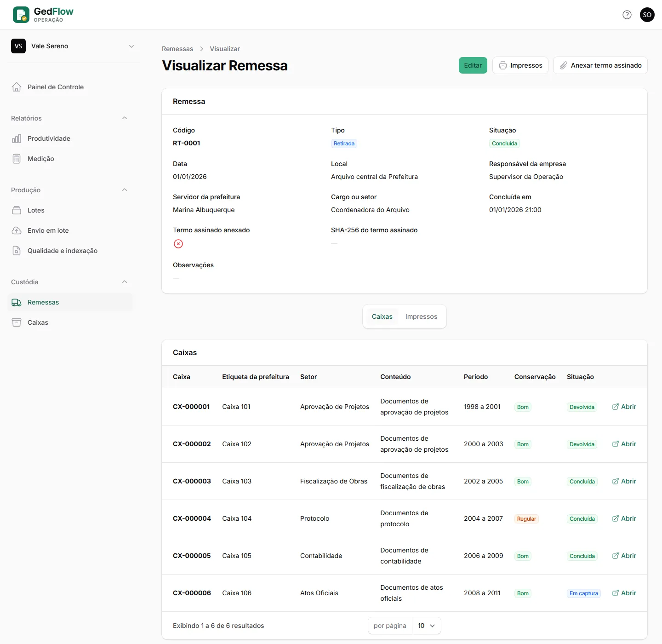This screenshot has height=644, width=662.
Task: Select the RT-0001 code value
Action: point(187,143)
